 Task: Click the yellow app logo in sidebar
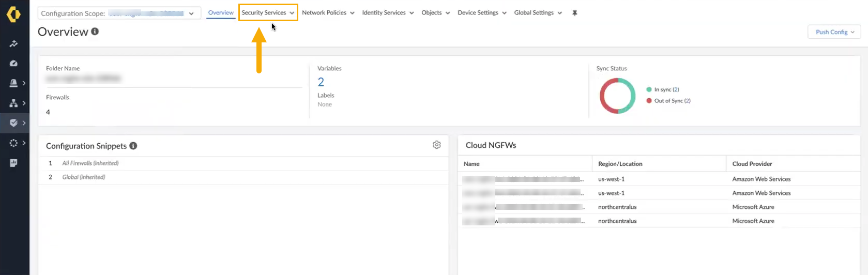13,14
